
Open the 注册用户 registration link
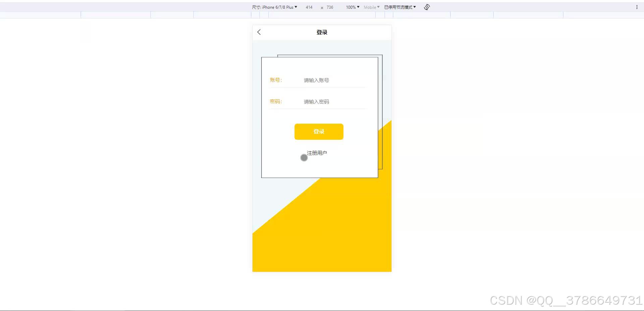tap(317, 153)
